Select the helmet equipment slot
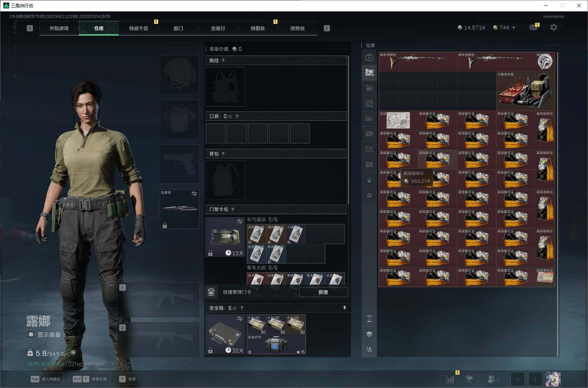The image size is (588, 388). point(179,74)
